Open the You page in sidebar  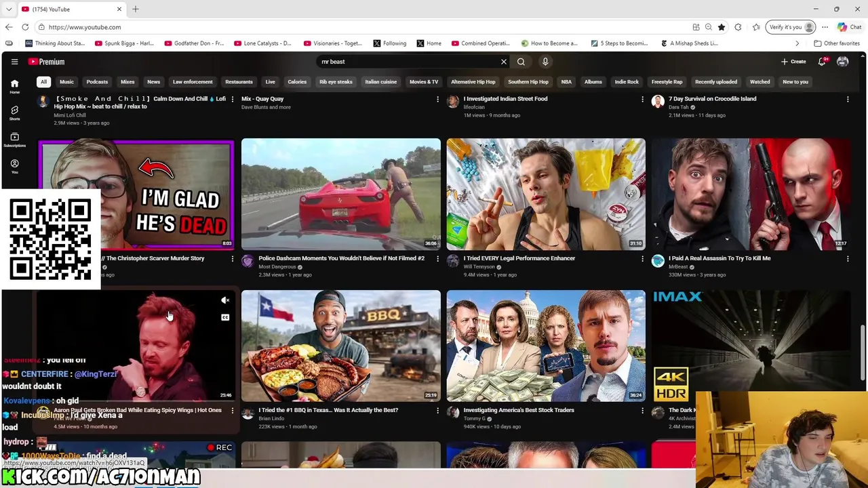pyautogui.click(x=14, y=167)
